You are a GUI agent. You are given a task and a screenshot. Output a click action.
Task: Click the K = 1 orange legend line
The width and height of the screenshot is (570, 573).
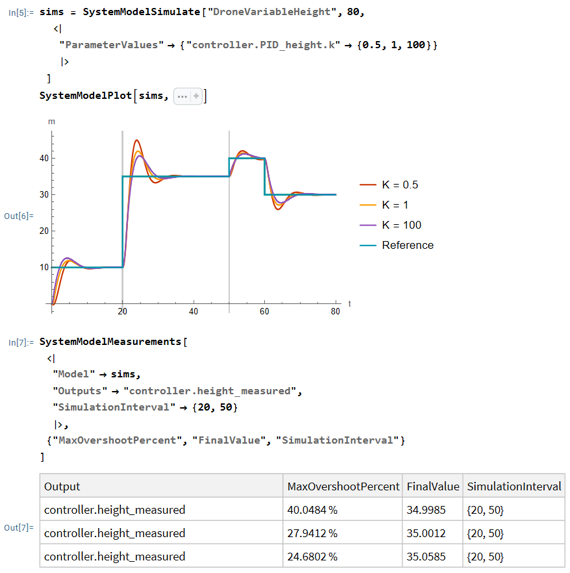pos(368,205)
